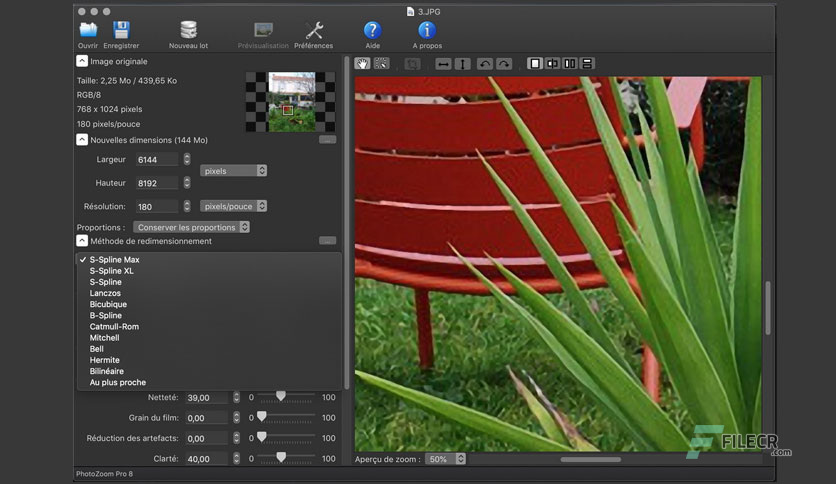Click the Clarté stepper arrows
The image size is (836, 484).
pyautogui.click(x=237, y=458)
